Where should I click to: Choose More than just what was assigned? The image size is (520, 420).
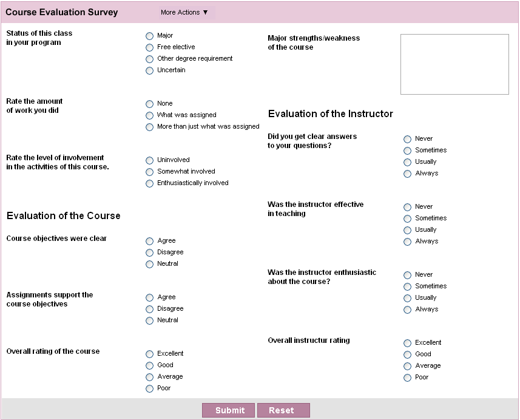point(150,127)
